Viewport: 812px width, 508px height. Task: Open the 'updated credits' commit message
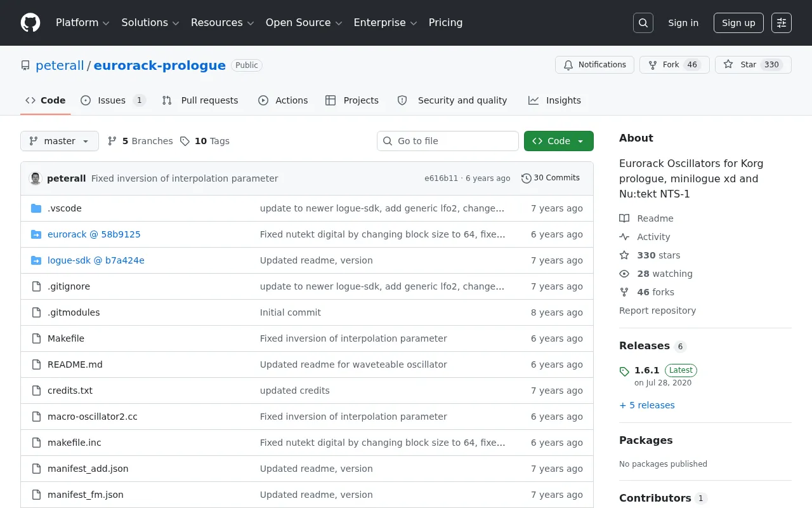295,391
